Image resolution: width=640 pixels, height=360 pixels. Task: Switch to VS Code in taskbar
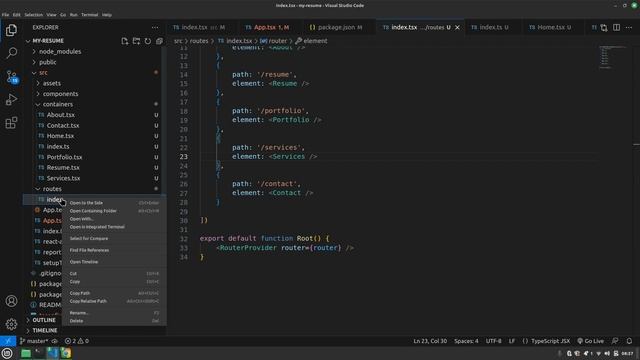tap(53, 353)
